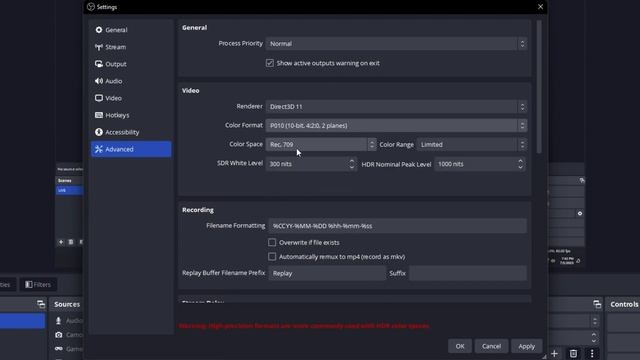Open the General settings category
The height and width of the screenshot is (360, 640).
click(x=131, y=30)
